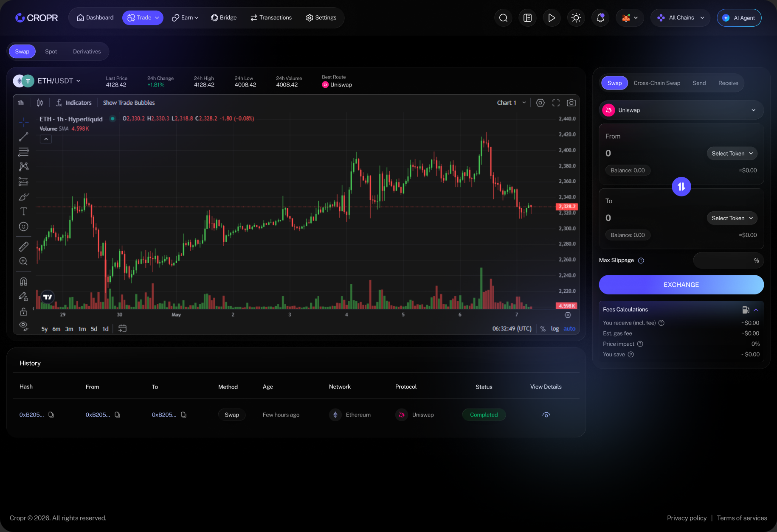The width and height of the screenshot is (777, 532).
Task: Open Settings page
Action: point(321,18)
